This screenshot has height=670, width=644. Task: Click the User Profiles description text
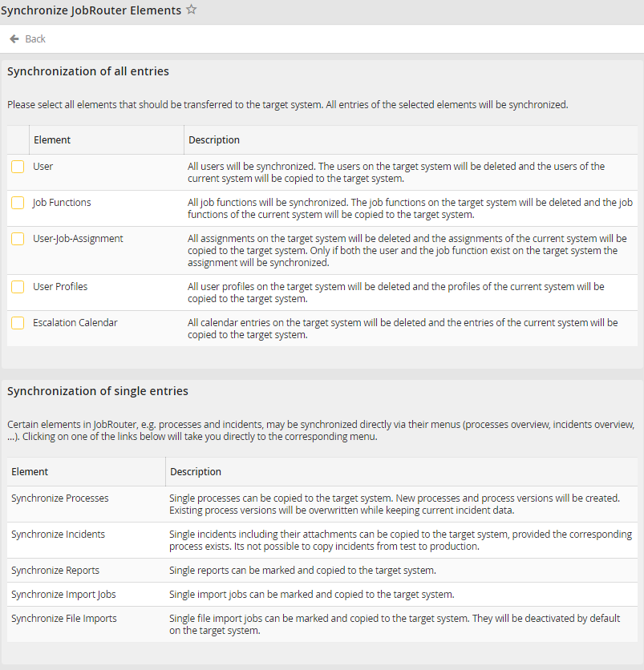click(x=396, y=293)
